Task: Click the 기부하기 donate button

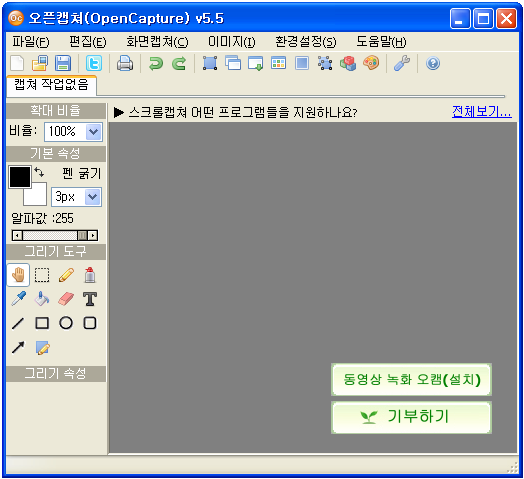Action: tap(411, 417)
